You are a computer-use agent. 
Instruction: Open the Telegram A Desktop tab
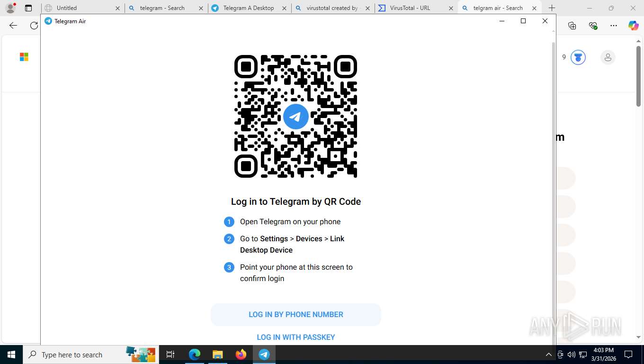point(249,8)
